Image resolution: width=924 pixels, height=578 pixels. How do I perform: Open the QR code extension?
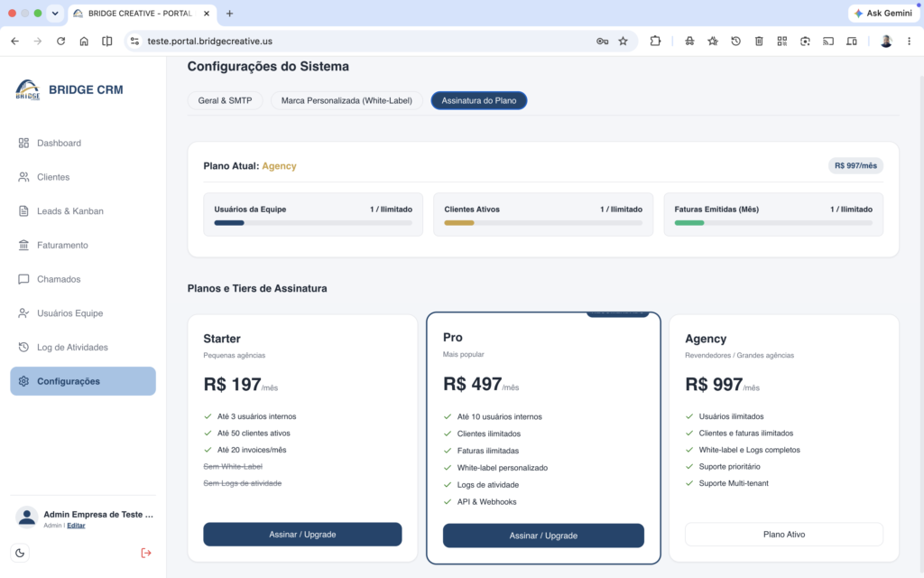(782, 41)
